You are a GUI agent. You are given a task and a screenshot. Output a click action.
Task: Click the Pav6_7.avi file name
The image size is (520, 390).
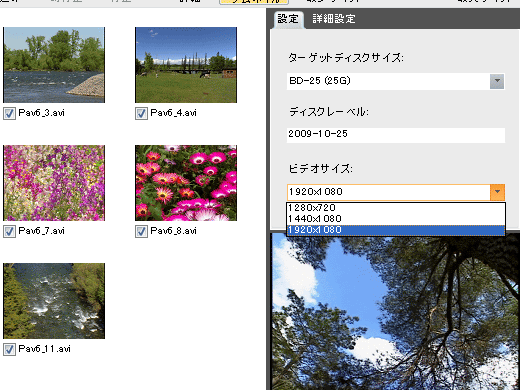click(x=41, y=231)
